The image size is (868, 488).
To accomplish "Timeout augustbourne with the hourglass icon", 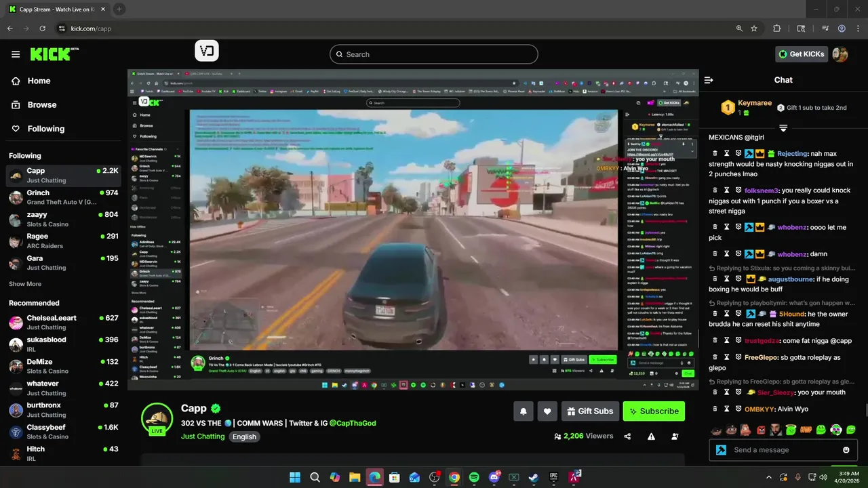I will tap(726, 279).
